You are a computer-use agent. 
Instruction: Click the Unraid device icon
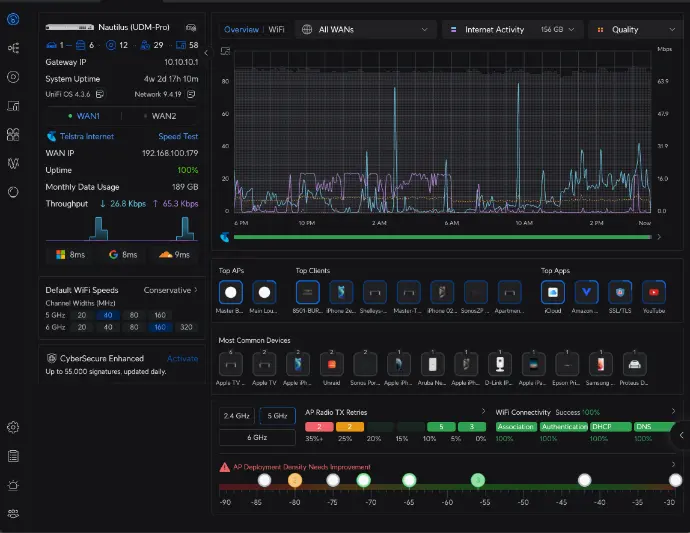[x=330, y=365]
